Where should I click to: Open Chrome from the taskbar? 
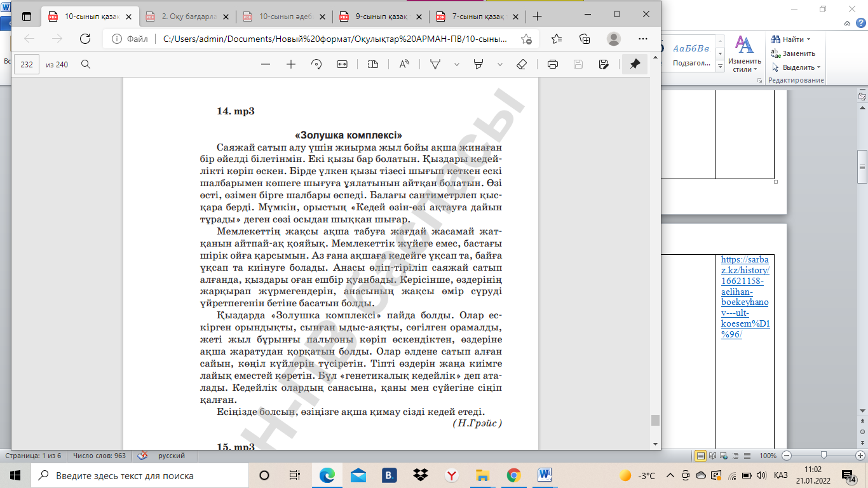(513, 475)
